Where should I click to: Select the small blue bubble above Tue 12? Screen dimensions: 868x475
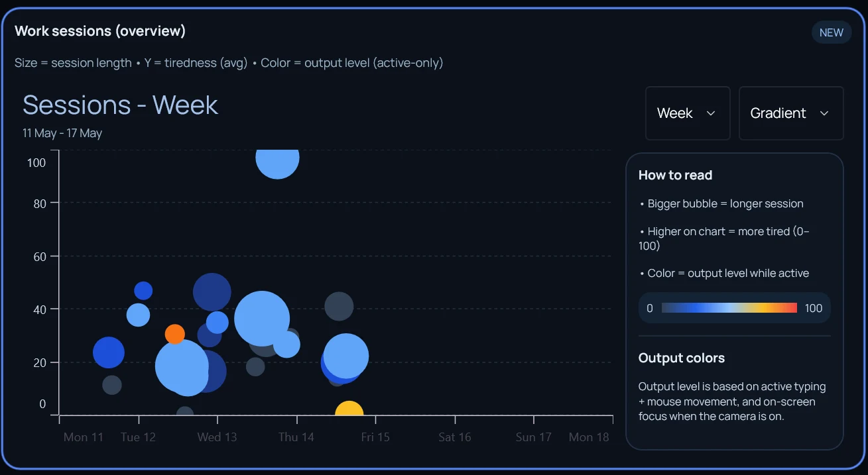pos(143,291)
